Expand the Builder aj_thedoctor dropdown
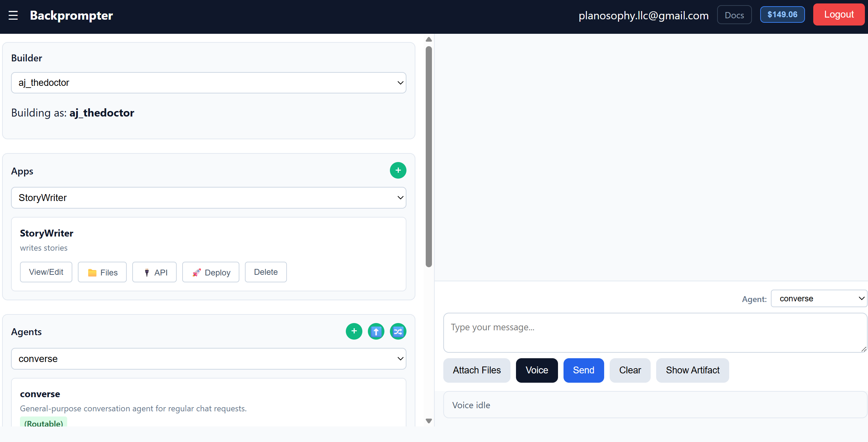868x442 pixels. (209, 83)
